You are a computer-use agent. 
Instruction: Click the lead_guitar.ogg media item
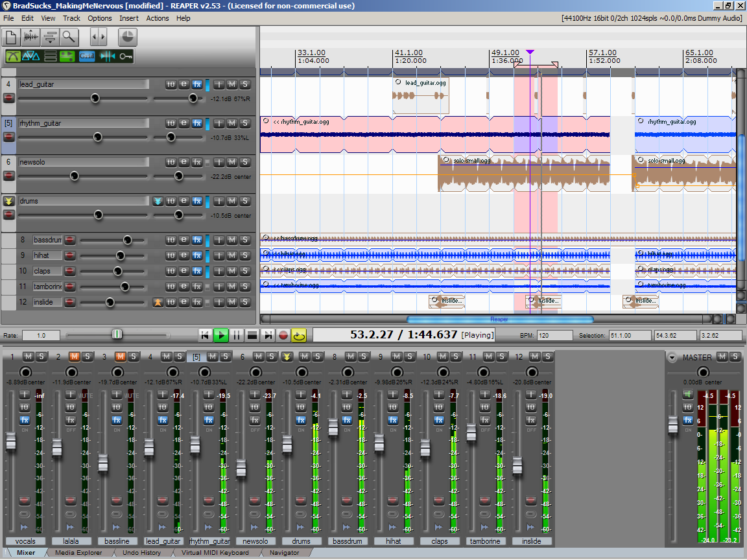[421, 95]
